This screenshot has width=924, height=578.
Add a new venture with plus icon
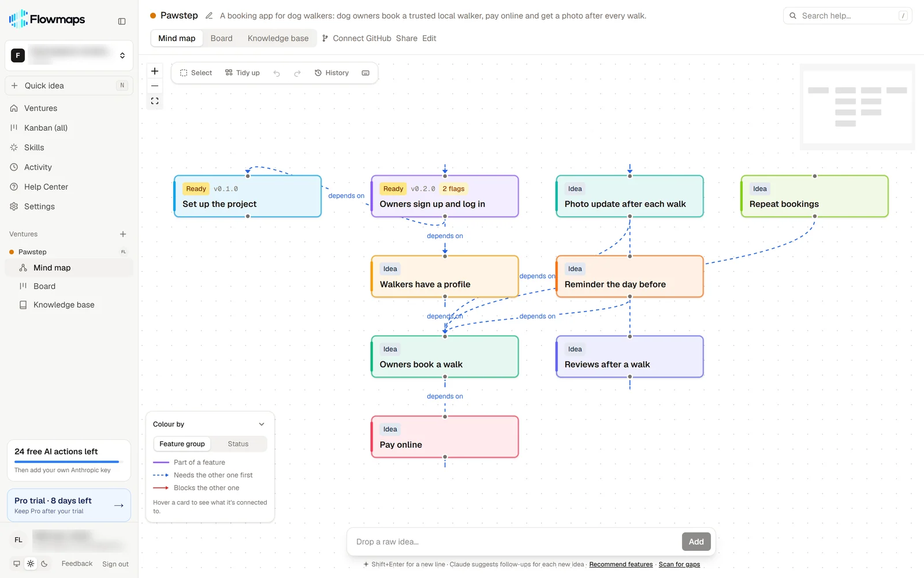(x=123, y=234)
